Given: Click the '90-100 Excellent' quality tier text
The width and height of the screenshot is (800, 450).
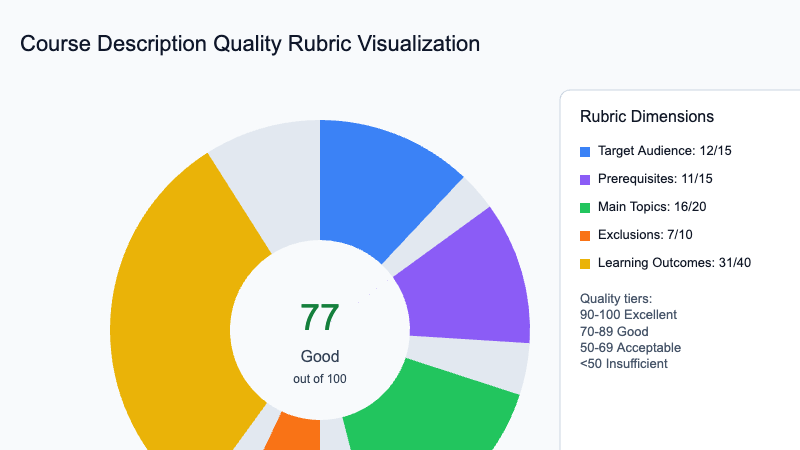Looking at the screenshot, I should coord(628,314).
